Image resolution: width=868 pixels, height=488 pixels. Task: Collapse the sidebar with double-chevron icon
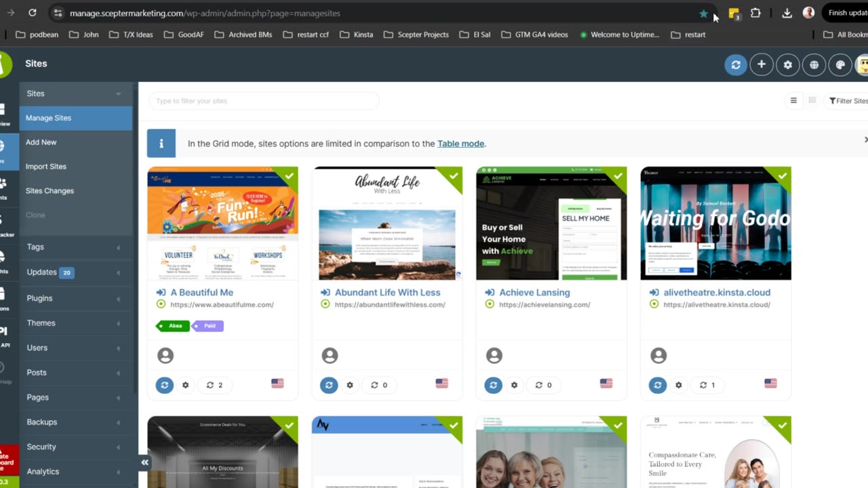tap(144, 462)
